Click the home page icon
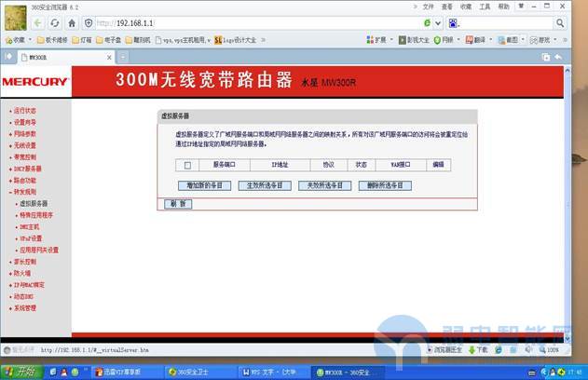This screenshot has height=380, width=588. (x=72, y=22)
